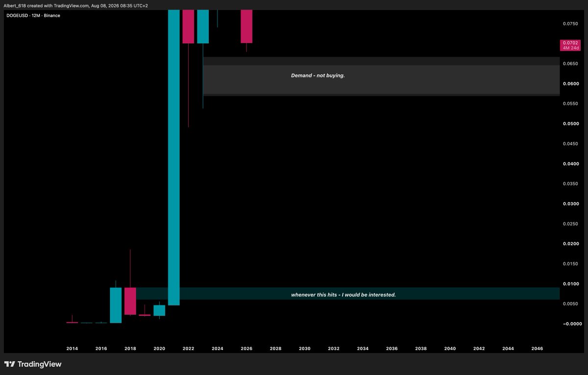
Task: Click the teal 2017 candle body
Action: click(x=116, y=305)
